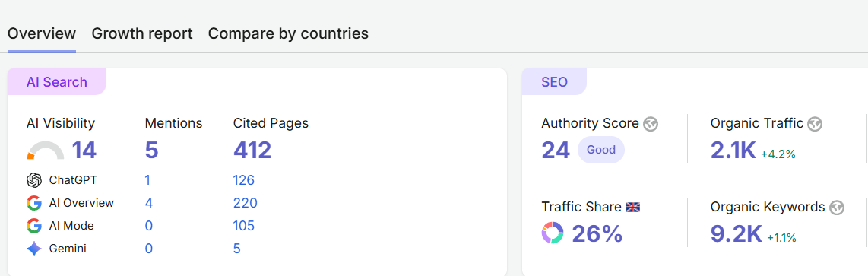Click the Organic Traffic heading text
868x276 pixels.
click(757, 123)
